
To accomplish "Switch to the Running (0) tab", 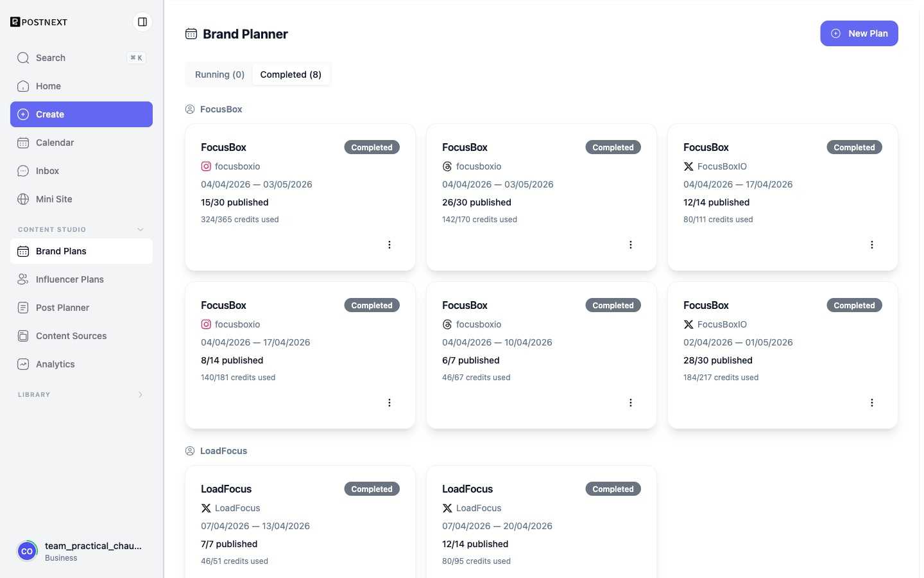I will click(x=219, y=74).
